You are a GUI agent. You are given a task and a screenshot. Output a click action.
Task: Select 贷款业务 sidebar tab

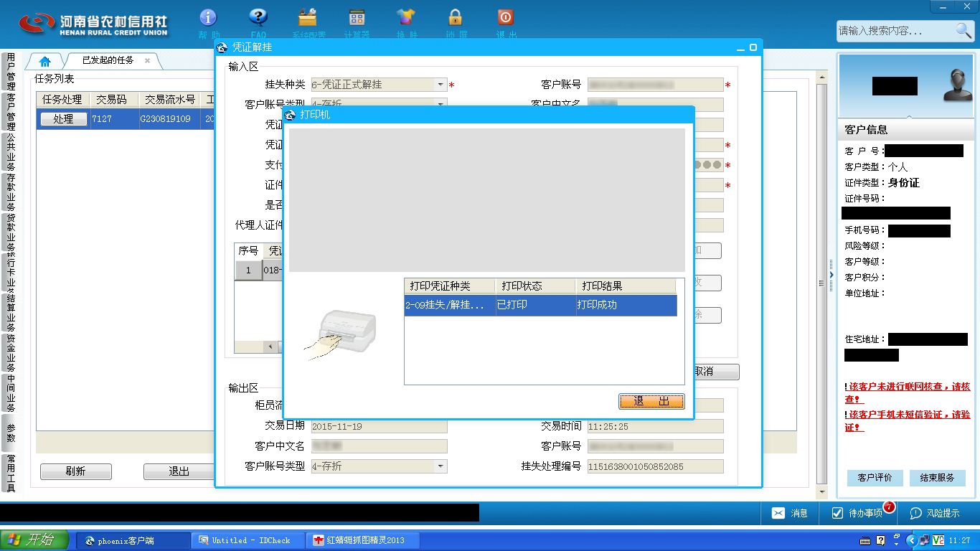(11, 232)
